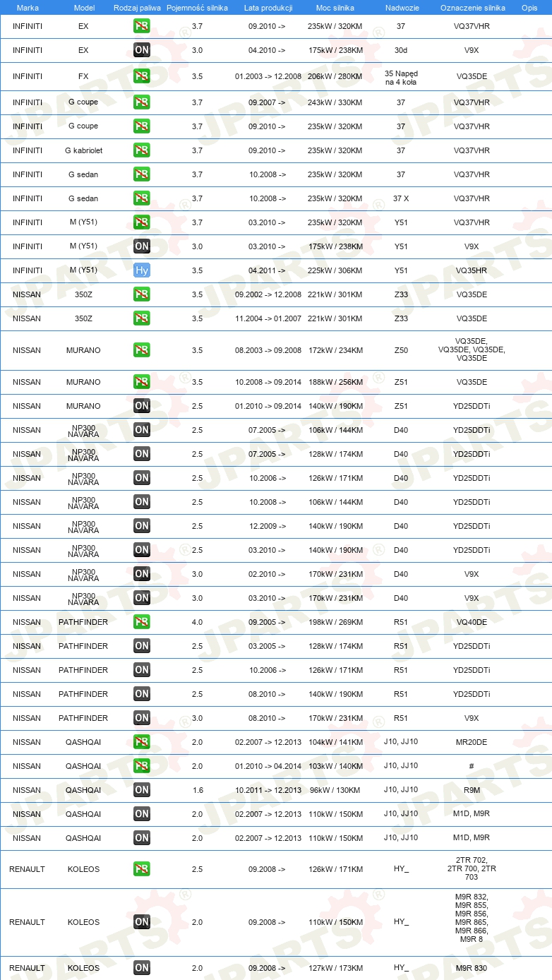Click the '1.6' engine capacity cell
The width and height of the screenshot is (552, 980).
pyautogui.click(x=197, y=790)
